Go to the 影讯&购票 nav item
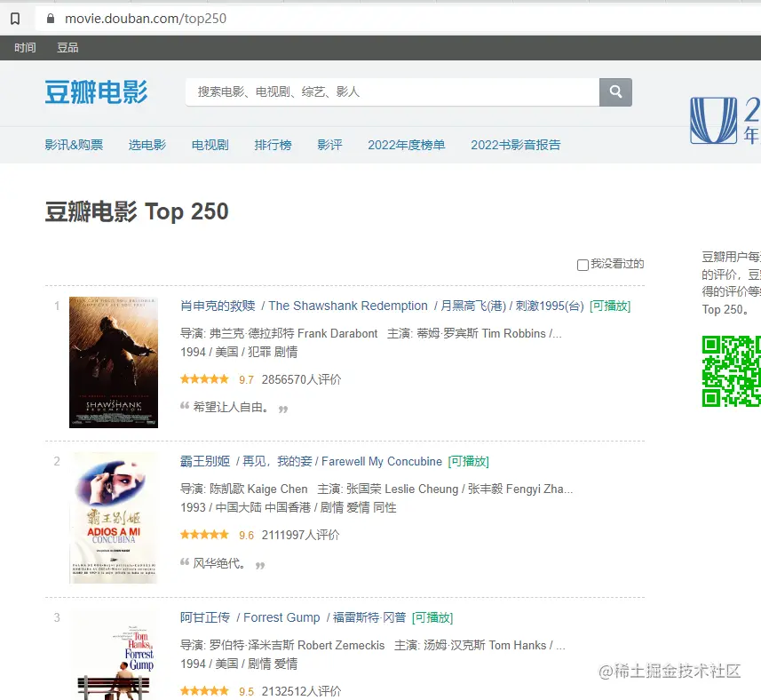The width and height of the screenshot is (761, 700). 74,145
